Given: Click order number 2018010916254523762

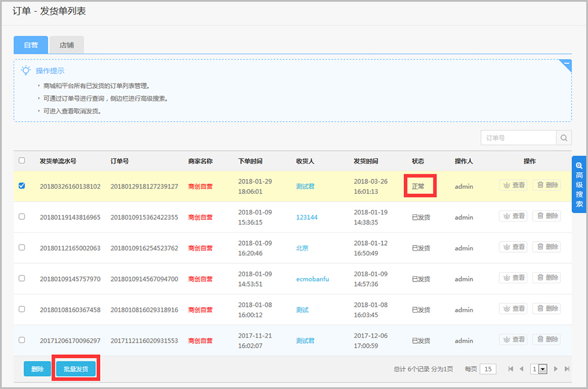Looking at the screenshot, I should point(145,248).
